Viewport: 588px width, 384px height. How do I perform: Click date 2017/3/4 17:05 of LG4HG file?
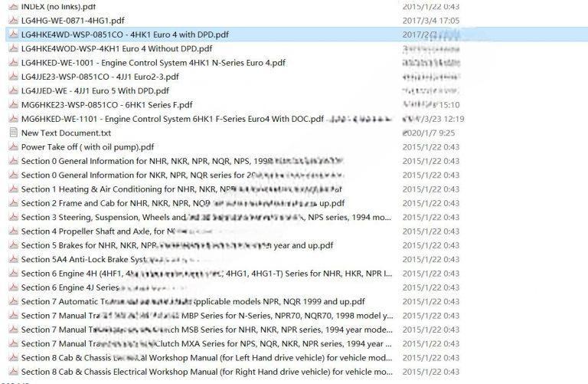[x=431, y=21]
